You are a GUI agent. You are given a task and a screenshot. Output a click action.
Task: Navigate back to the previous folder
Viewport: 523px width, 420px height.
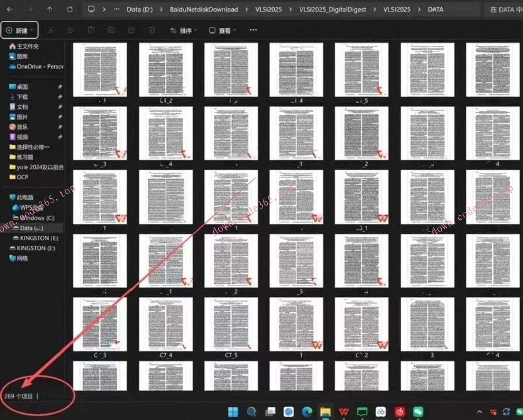point(10,9)
